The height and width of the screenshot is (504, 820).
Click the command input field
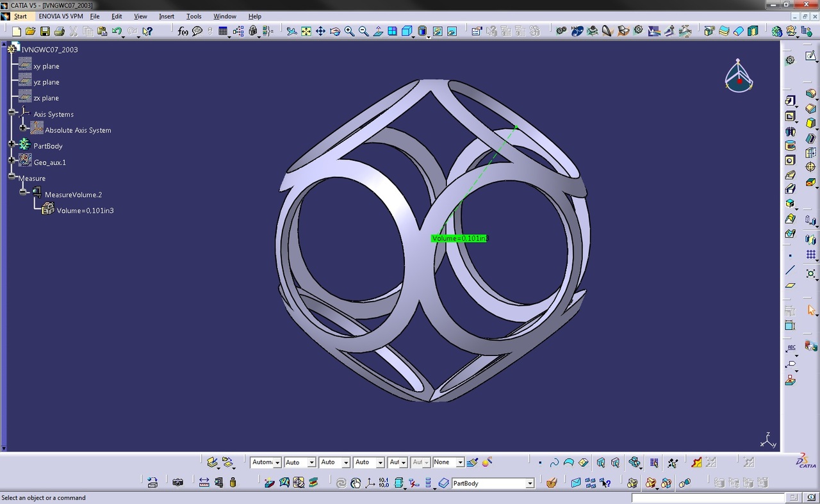click(x=708, y=498)
